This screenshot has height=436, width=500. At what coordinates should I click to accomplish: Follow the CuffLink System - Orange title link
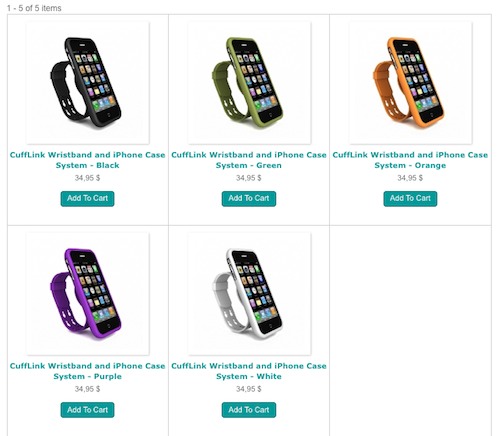410,160
